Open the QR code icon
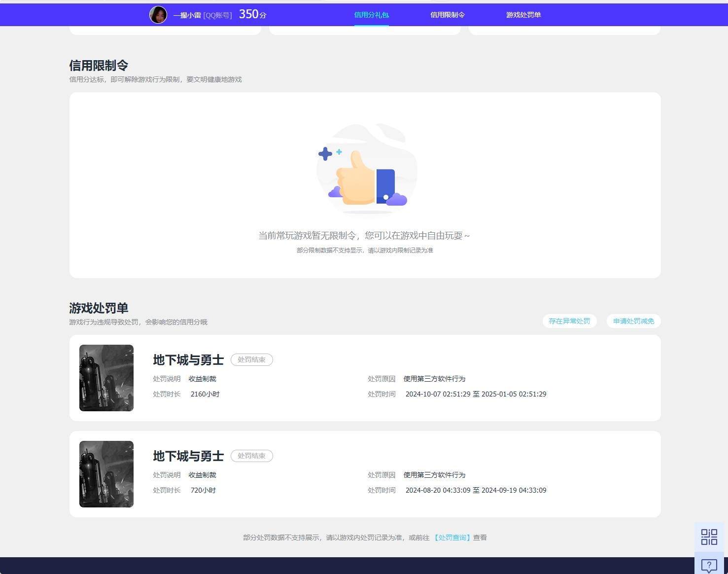The height and width of the screenshot is (574, 728). pyautogui.click(x=709, y=537)
